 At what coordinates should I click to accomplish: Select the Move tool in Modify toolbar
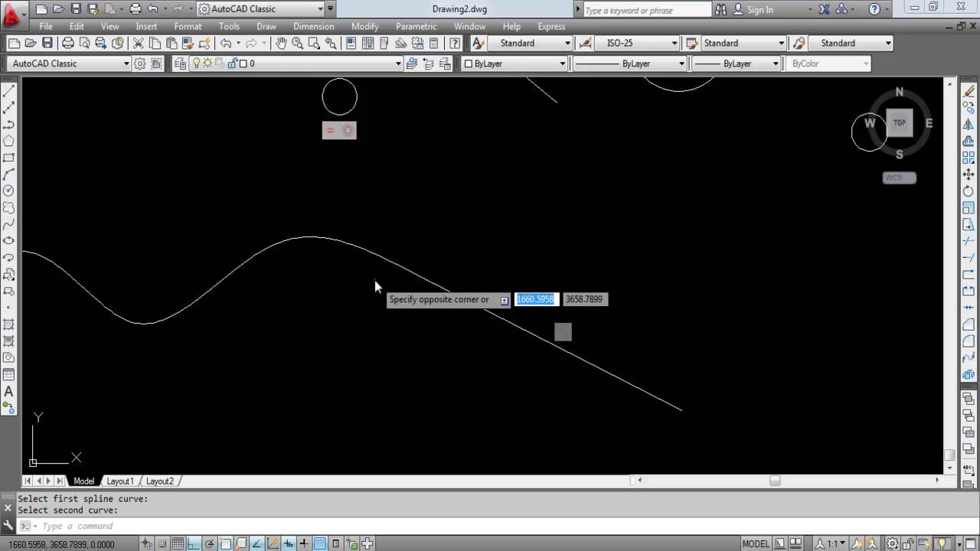(x=969, y=174)
